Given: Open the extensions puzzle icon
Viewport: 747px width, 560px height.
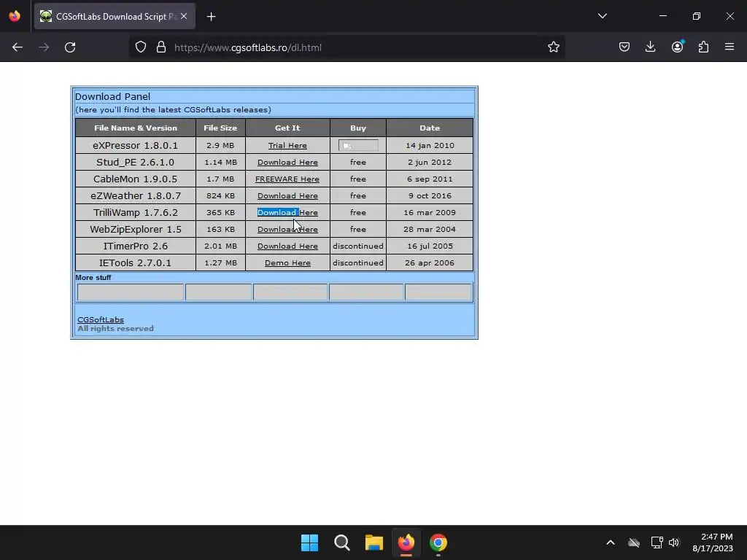Looking at the screenshot, I should 703,47.
